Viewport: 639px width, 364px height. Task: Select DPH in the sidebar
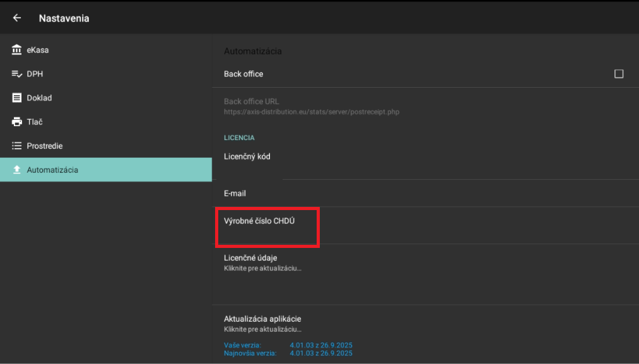coord(35,74)
